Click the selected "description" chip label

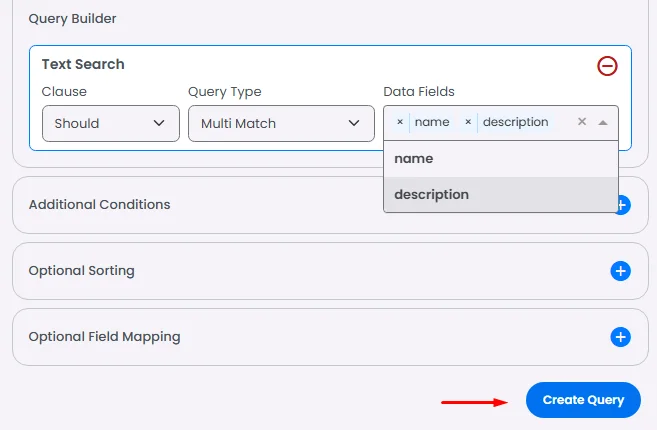[x=515, y=122]
